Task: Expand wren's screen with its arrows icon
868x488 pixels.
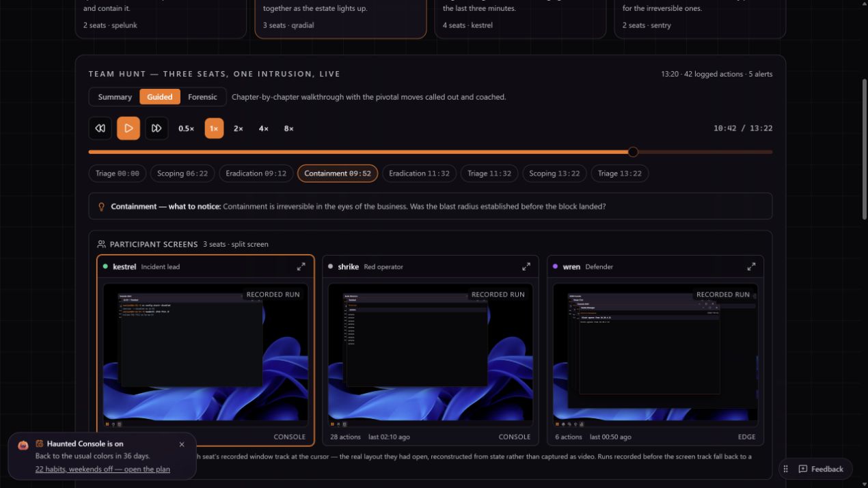Action: 751,267
